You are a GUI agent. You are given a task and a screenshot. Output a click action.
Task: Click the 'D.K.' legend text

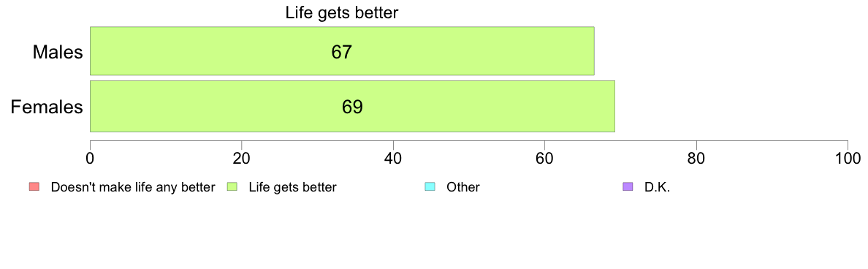[657, 187]
